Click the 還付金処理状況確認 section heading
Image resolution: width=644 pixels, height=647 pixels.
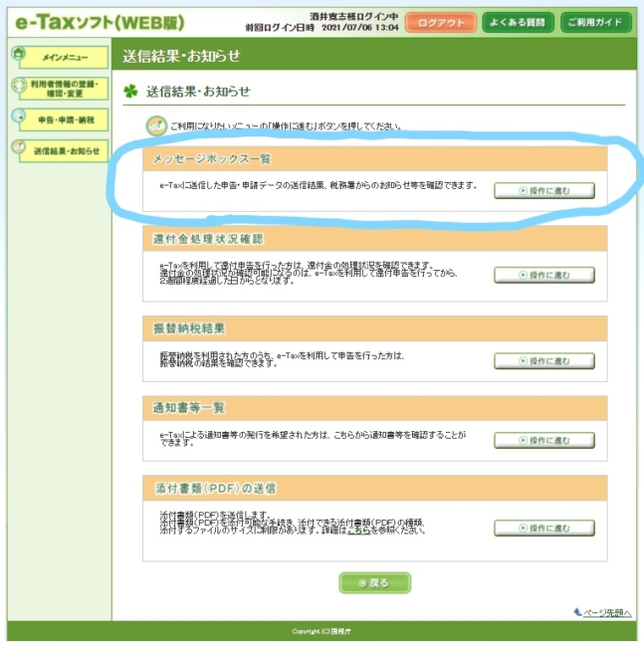(x=208, y=239)
